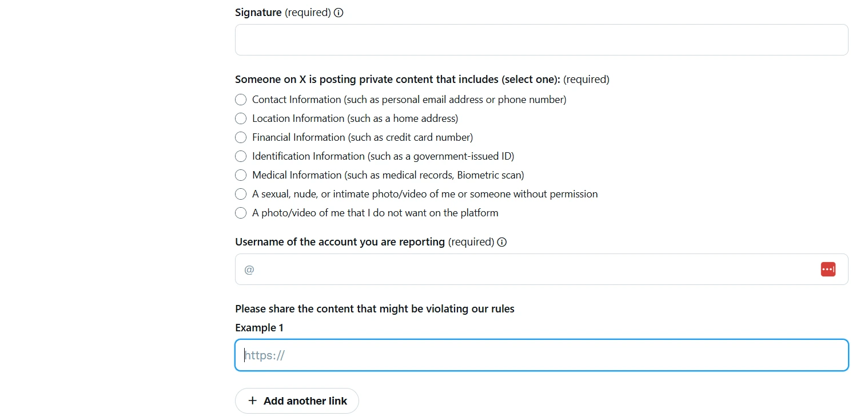
Task: Choose sexual, nude, or intimate photo/video option
Action: (x=241, y=194)
